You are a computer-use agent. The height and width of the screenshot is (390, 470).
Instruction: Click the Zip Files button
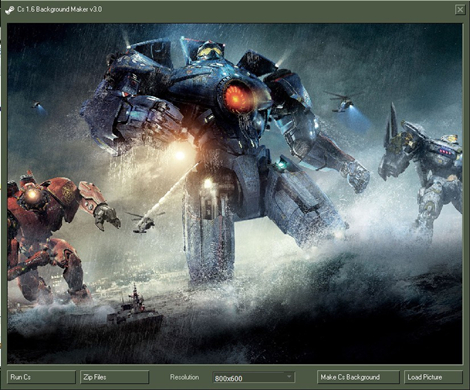click(115, 377)
